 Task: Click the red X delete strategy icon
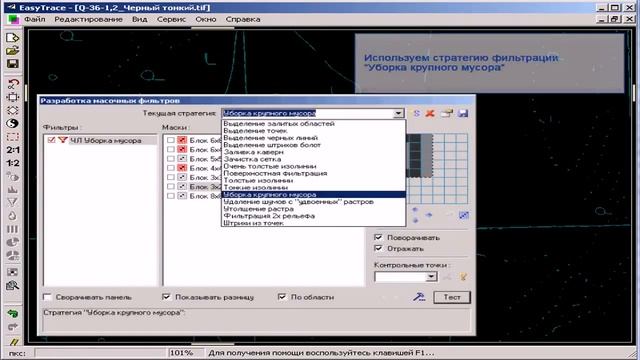tap(430, 113)
